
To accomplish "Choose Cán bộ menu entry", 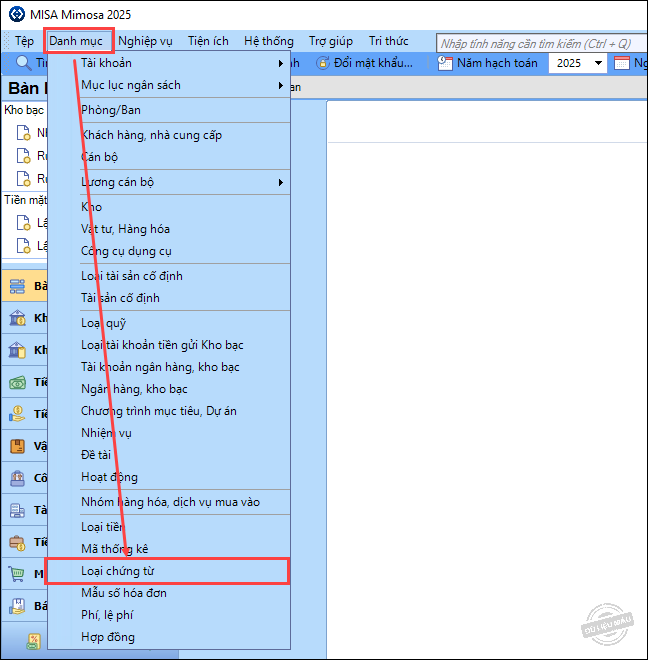I will pos(169,157).
